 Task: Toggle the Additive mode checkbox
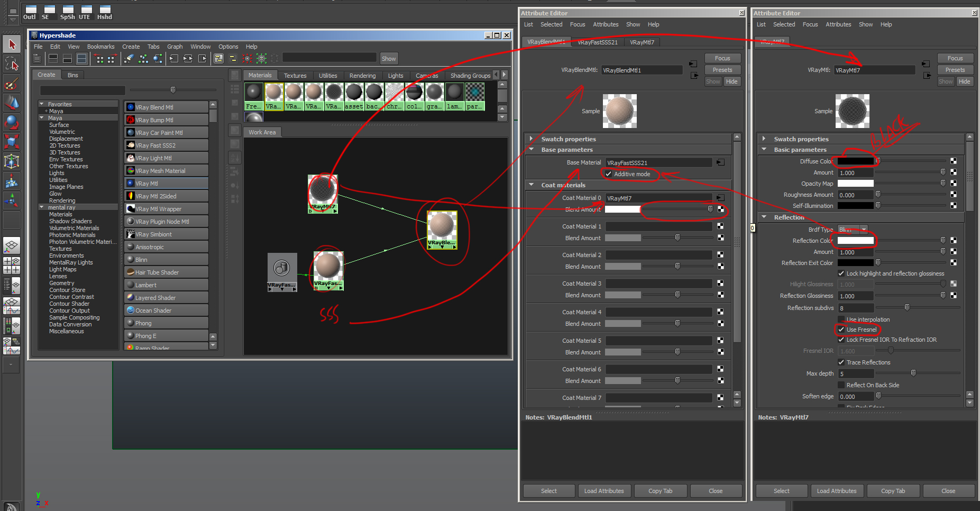[x=609, y=174]
